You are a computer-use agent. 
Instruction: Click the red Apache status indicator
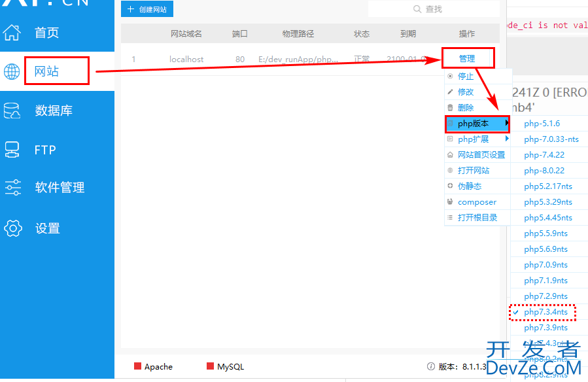point(137,366)
